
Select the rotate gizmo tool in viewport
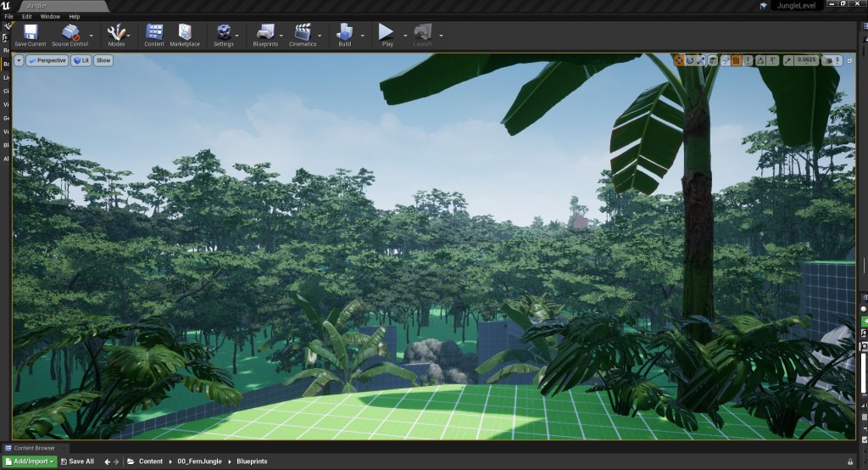tap(690, 60)
